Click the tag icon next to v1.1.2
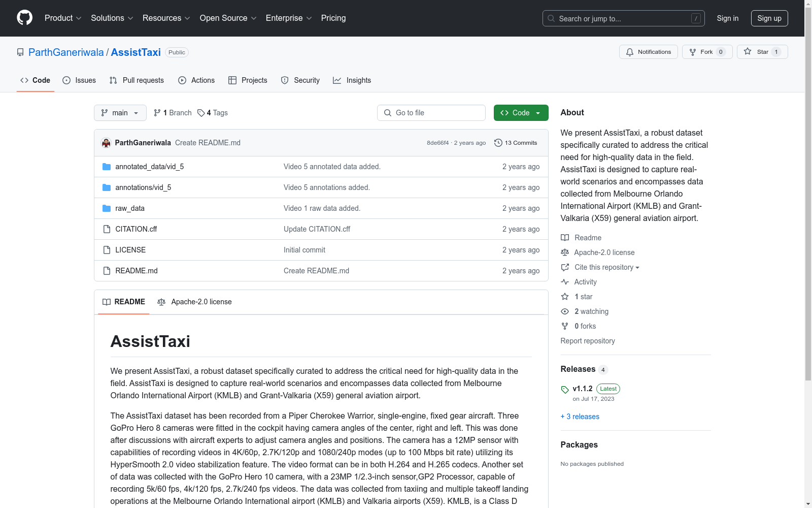The image size is (812, 508). pyautogui.click(x=565, y=390)
